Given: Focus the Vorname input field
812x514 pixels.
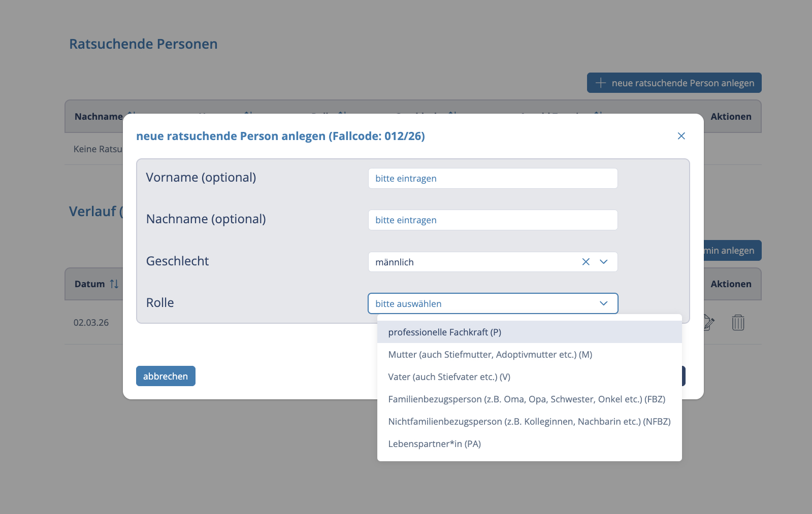Looking at the screenshot, I should [x=492, y=179].
